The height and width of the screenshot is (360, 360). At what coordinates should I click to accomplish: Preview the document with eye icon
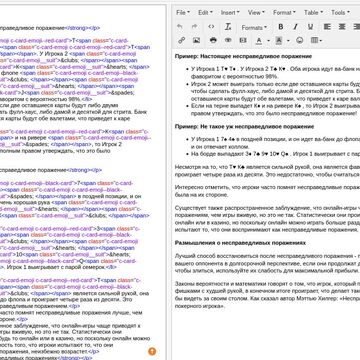point(228,40)
